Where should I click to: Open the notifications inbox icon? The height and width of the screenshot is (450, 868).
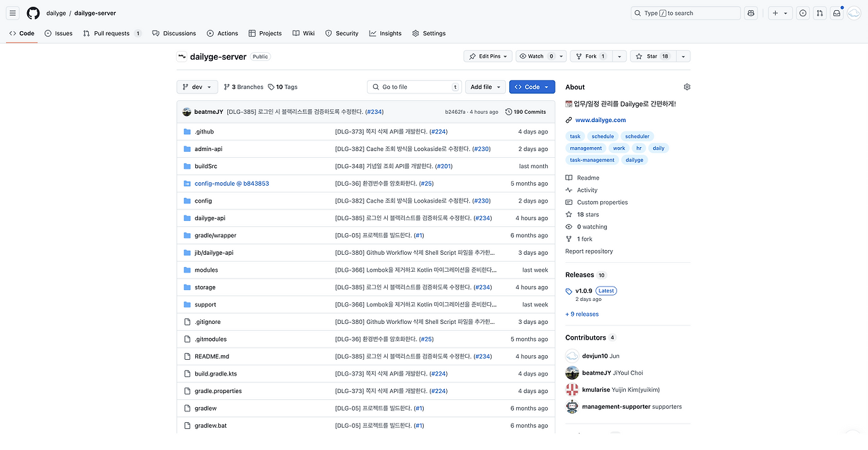[837, 13]
